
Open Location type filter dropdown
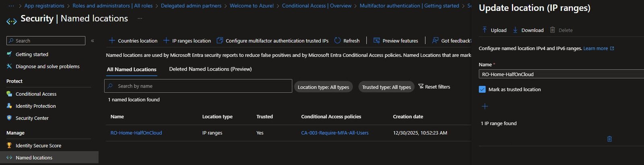point(323,87)
